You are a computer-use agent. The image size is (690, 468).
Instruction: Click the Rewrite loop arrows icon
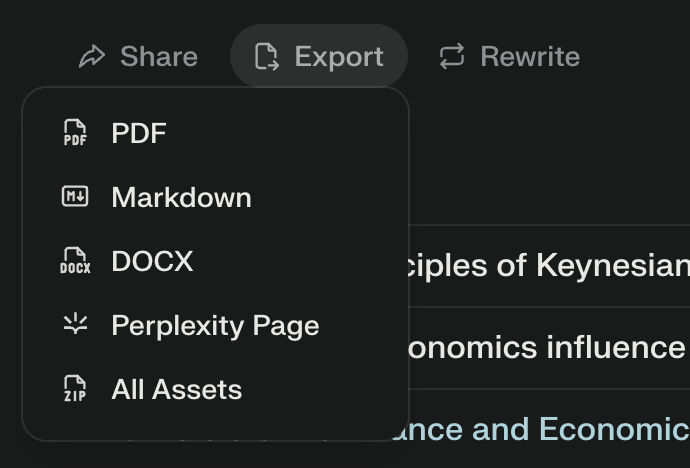452,57
